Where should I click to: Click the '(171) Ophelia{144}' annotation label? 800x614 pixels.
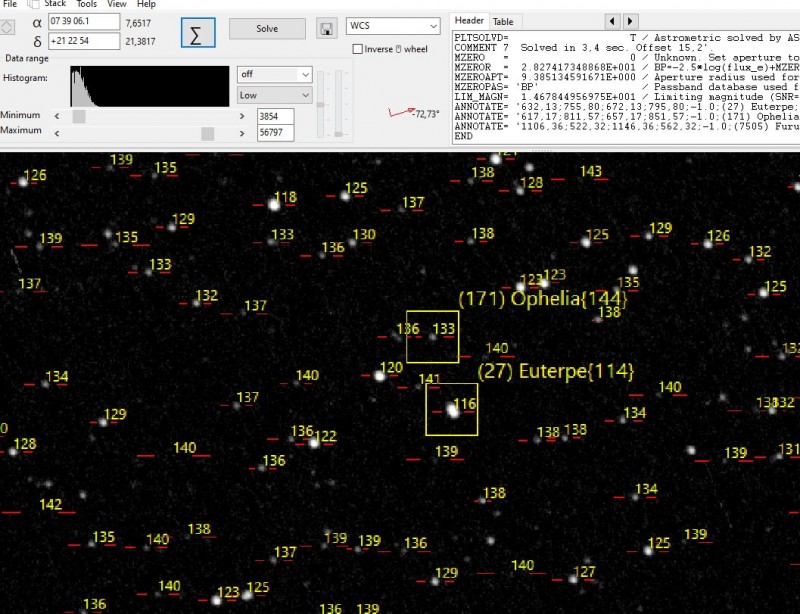click(x=543, y=299)
